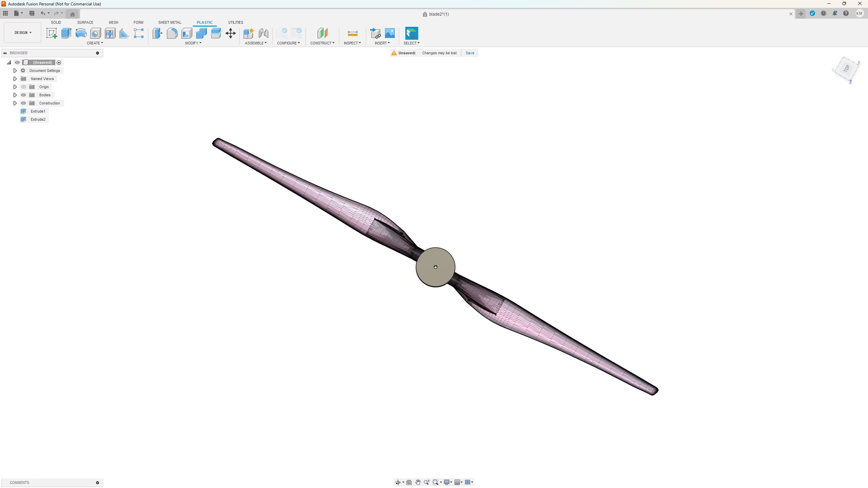Select the Fillet tool
The width and height of the screenshot is (868, 488).
click(172, 33)
